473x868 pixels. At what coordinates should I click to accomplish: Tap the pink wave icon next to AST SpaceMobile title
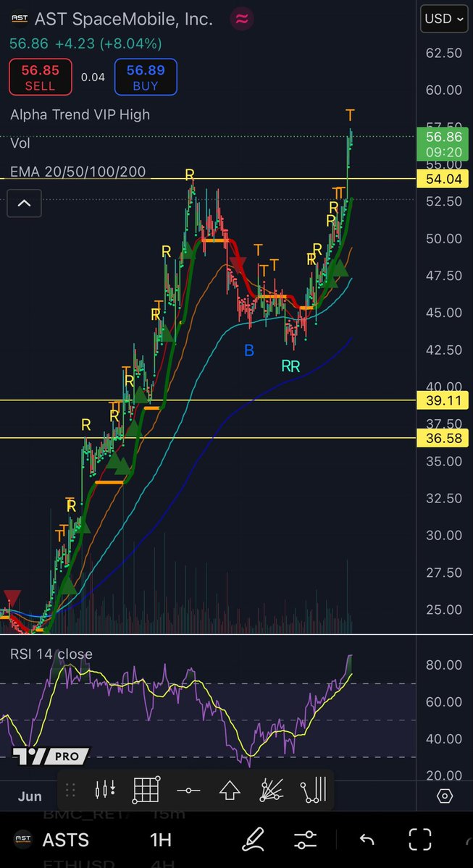click(x=241, y=19)
